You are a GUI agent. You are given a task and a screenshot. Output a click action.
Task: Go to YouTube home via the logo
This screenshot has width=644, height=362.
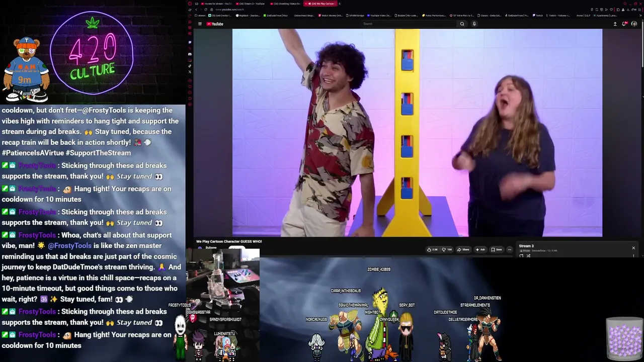pyautogui.click(x=215, y=24)
